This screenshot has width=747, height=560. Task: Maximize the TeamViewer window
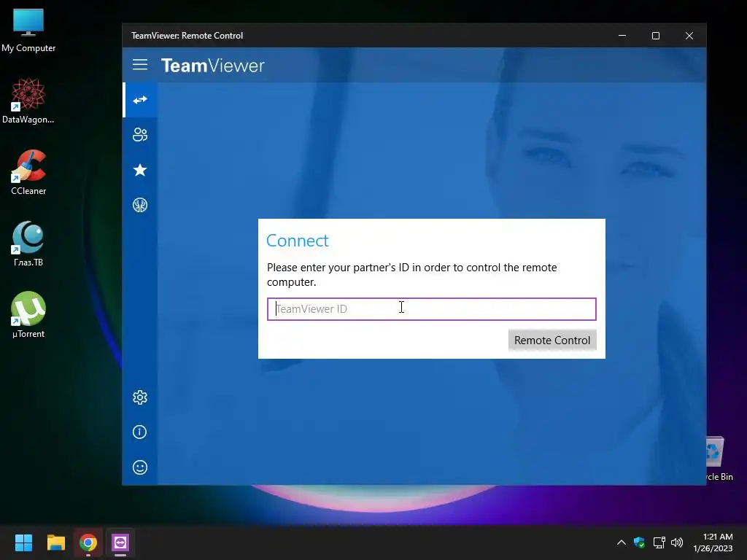click(656, 36)
